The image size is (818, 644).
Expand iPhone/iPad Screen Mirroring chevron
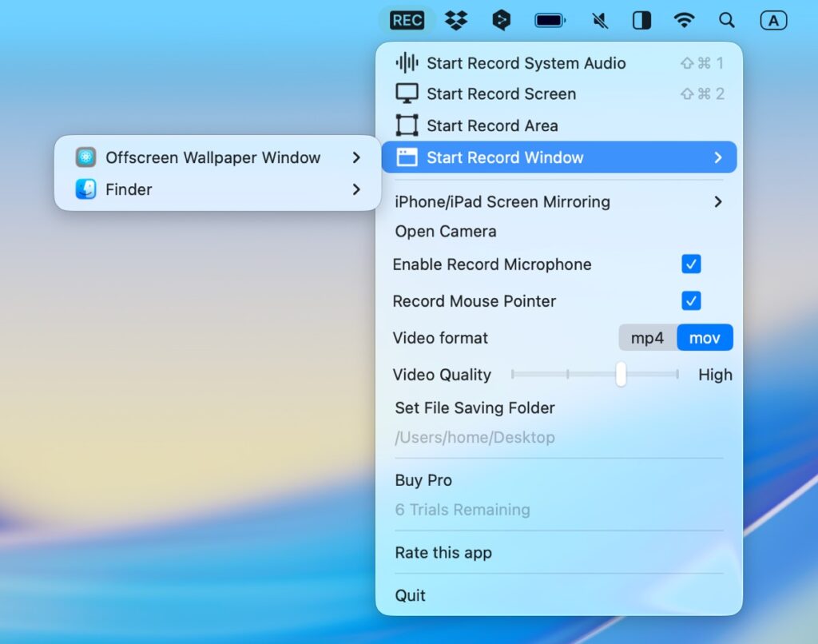click(x=717, y=202)
